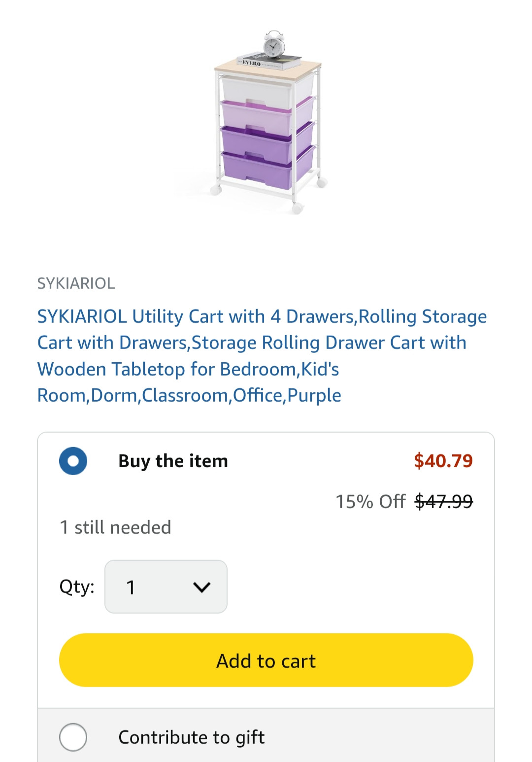Click the gray SYKIARIOL brand name
The image size is (532, 762).
pos(76,283)
